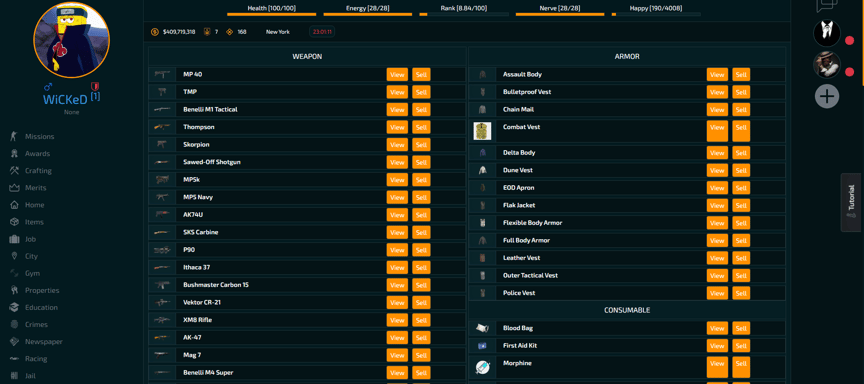Click the New York location text
Screen dimensions: 864x384
(x=278, y=32)
